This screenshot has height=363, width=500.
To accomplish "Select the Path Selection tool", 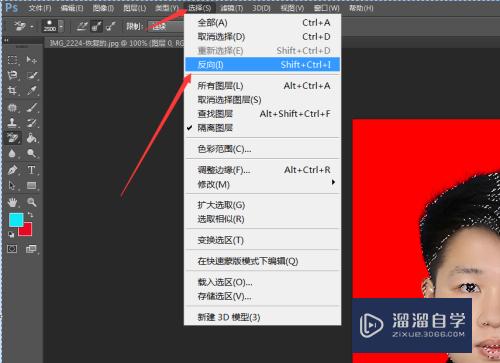I will pos(12,185).
